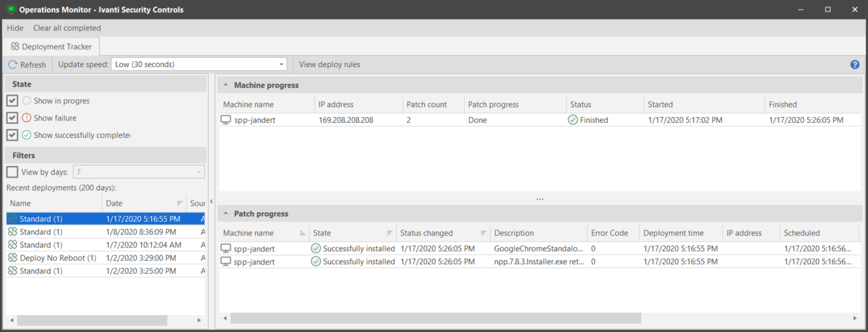Select deployment dated 1/7/2020 10:12:04 AM

[143, 245]
